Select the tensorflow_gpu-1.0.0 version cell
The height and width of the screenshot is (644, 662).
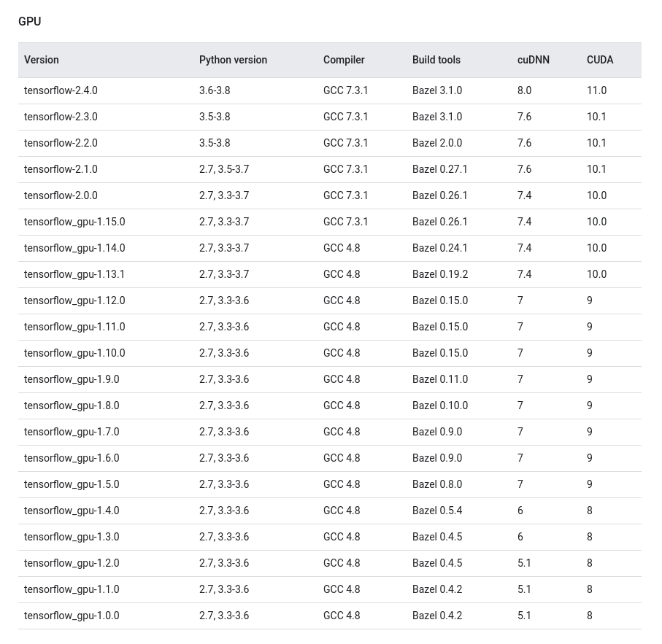point(72,616)
